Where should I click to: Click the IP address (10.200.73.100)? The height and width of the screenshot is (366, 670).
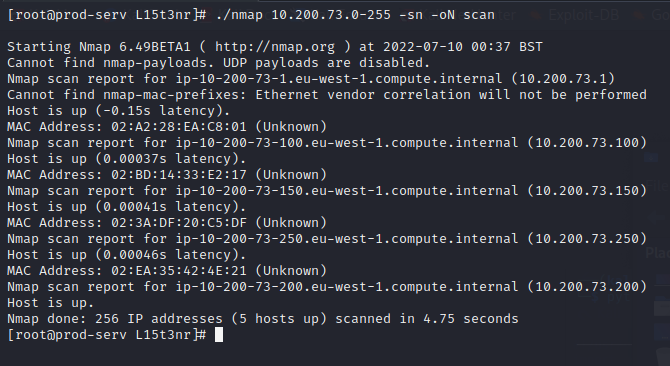[587, 143]
